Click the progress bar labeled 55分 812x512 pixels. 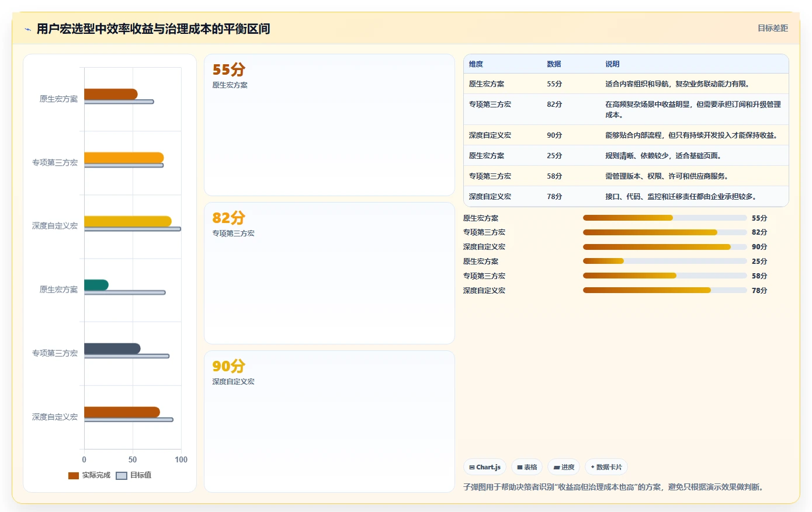tap(665, 218)
